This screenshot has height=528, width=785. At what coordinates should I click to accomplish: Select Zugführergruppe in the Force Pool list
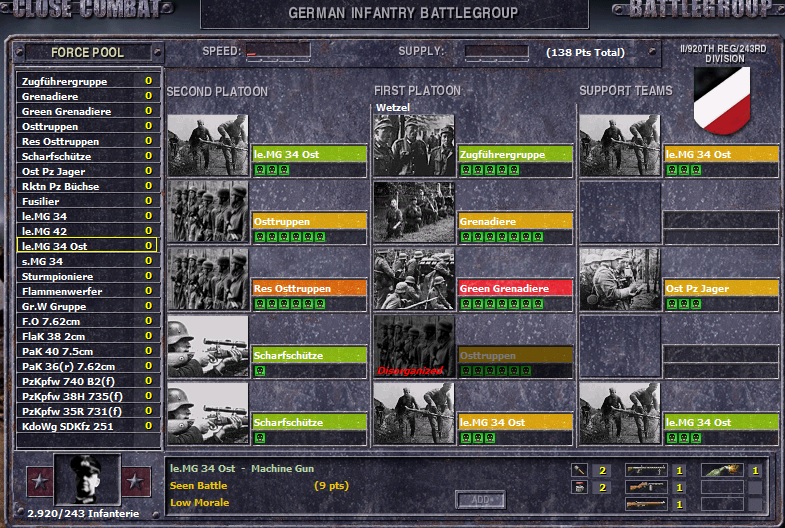coord(87,81)
